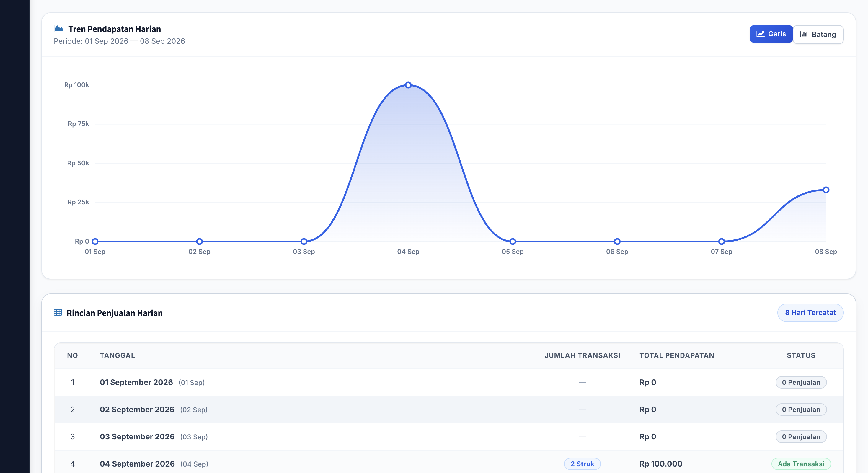Click the TANGGAL column header
Image resolution: width=868 pixels, height=473 pixels.
(117, 355)
